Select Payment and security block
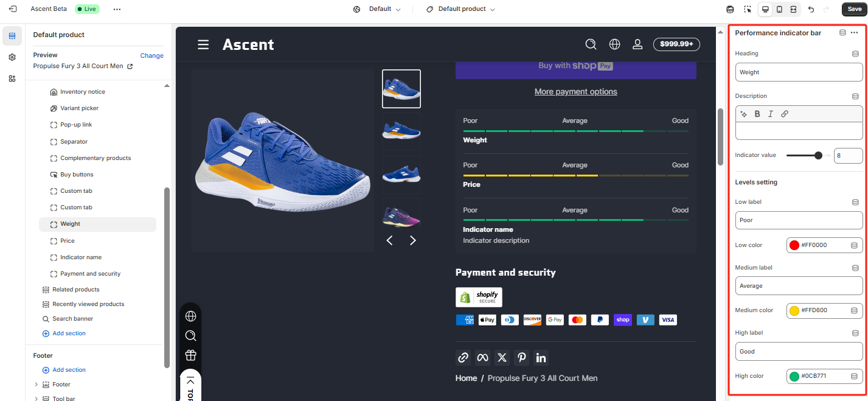 pos(90,274)
